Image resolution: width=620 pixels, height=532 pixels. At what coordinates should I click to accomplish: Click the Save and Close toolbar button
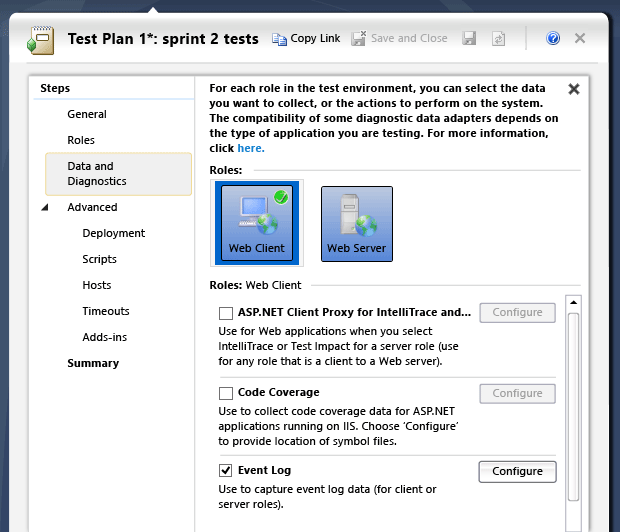[399, 39]
